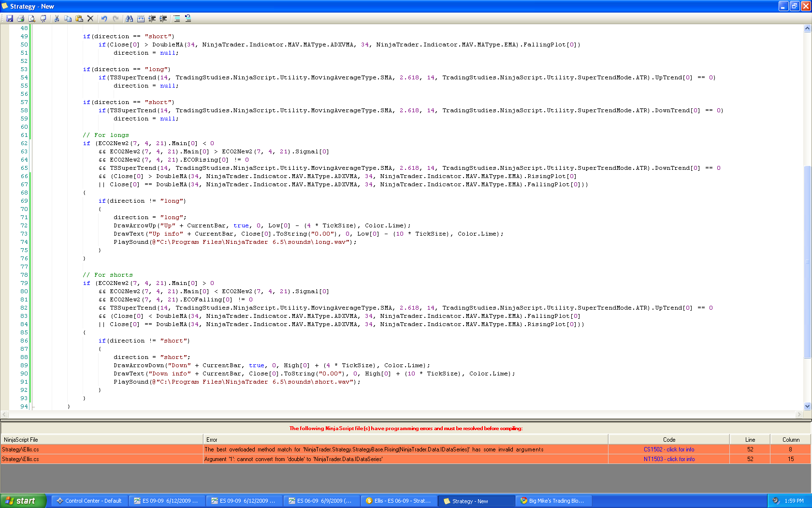The width and height of the screenshot is (812, 508).
Task: Click the PlaySound long.wav line
Action: pyautogui.click(x=235, y=242)
